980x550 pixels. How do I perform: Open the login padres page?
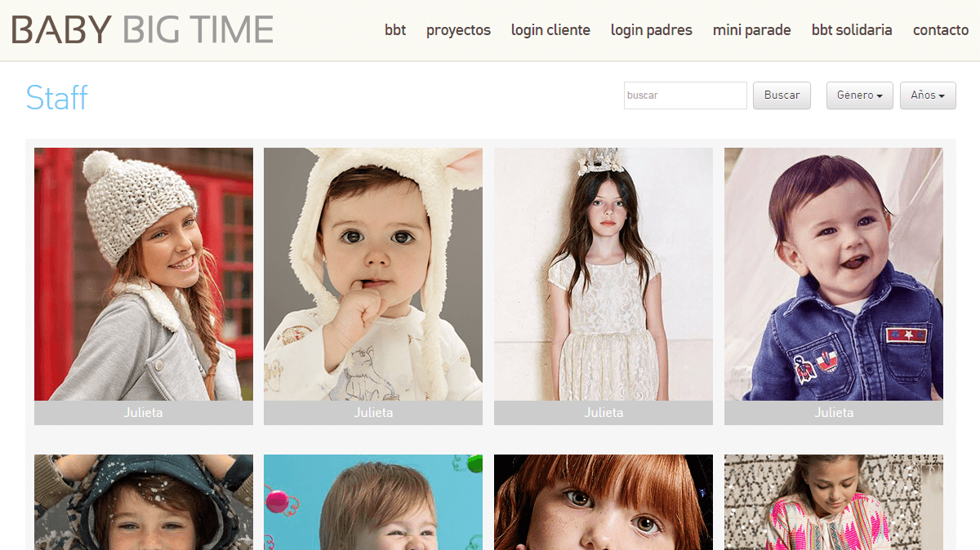[652, 30]
